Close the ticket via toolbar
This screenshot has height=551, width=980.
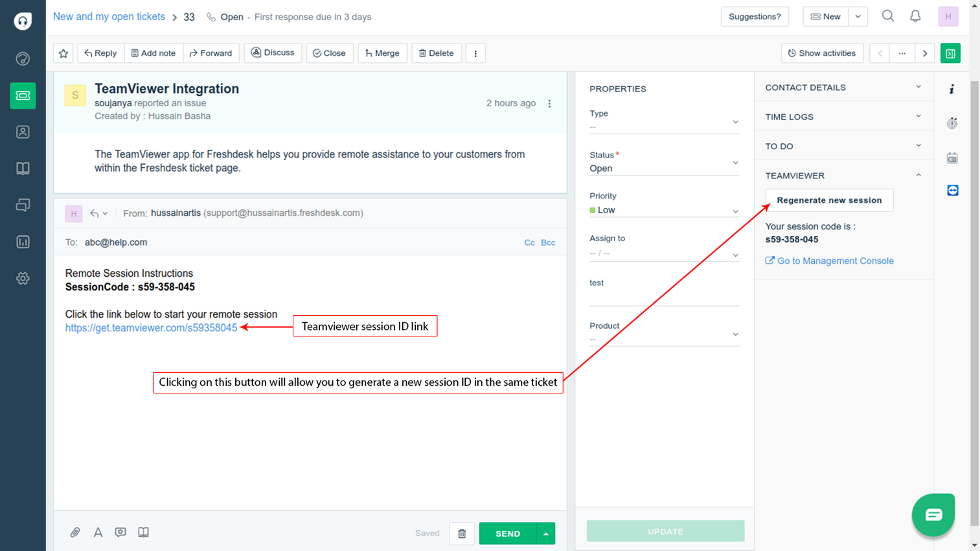tap(330, 53)
